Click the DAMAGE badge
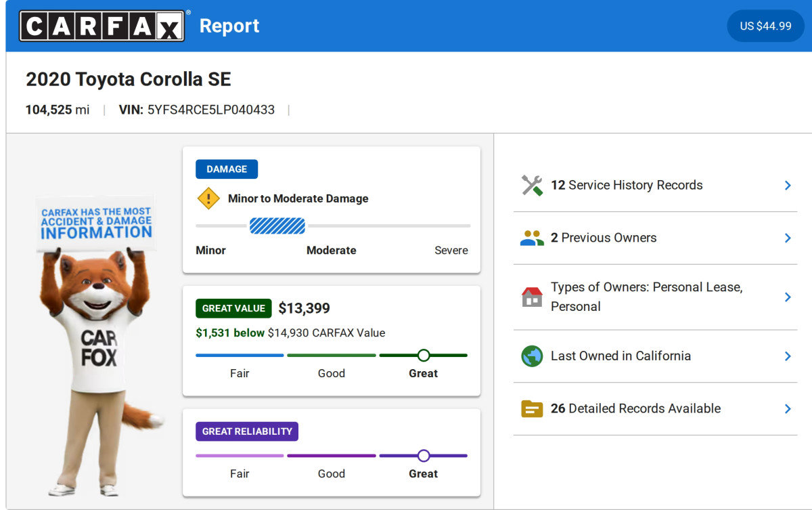Image resolution: width=812 pixels, height=510 pixels. (x=227, y=169)
